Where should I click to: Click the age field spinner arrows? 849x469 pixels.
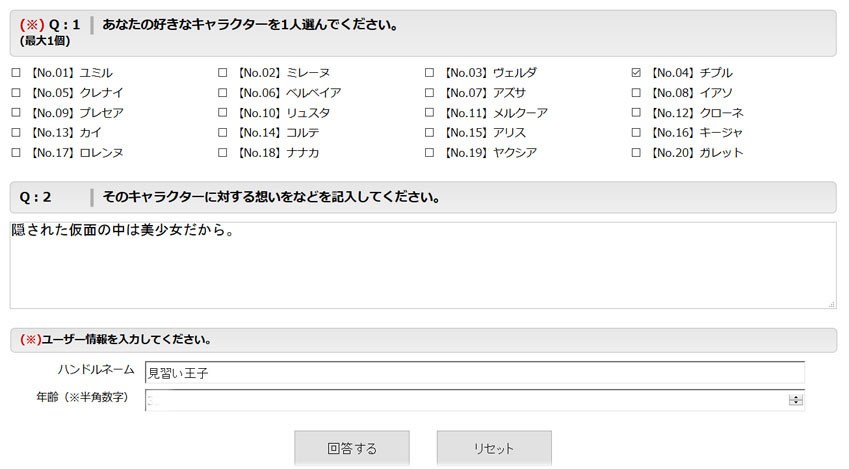click(x=795, y=400)
